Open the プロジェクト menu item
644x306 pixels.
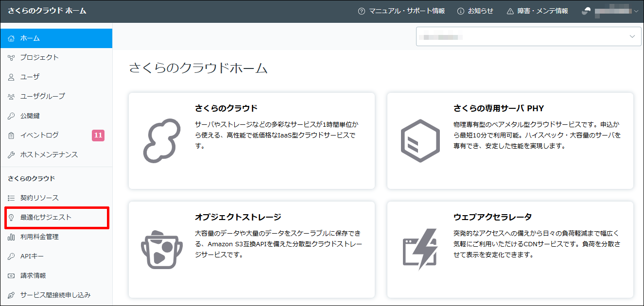pyautogui.click(x=56, y=57)
